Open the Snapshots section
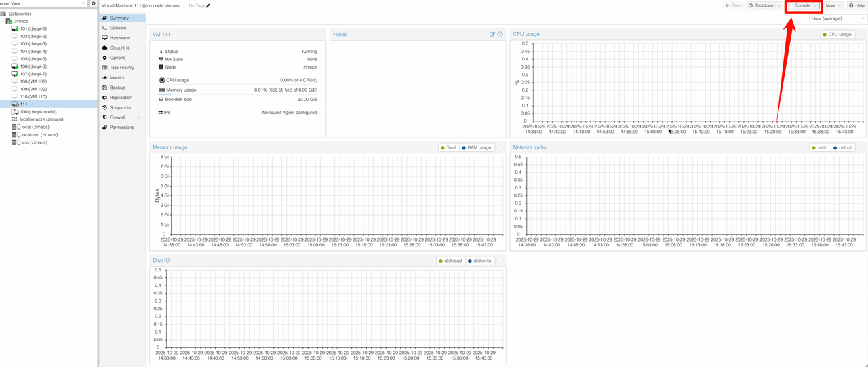This screenshot has width=868, height=367. pos(120,107)
